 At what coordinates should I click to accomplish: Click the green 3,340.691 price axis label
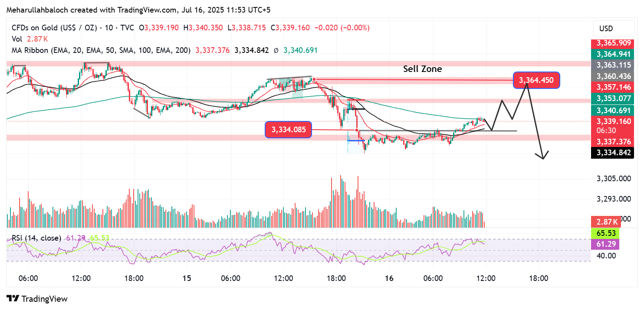(613, 111)
